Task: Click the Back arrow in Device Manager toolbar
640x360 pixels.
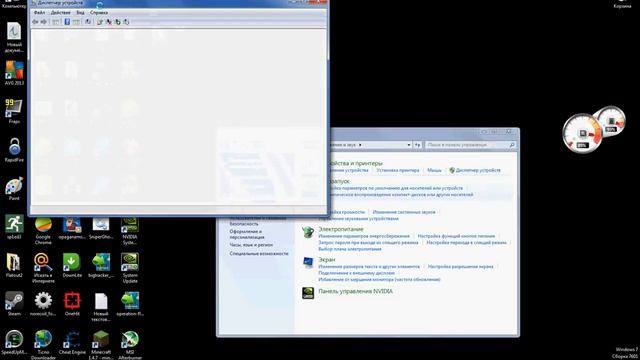Action: pos(35,22)
